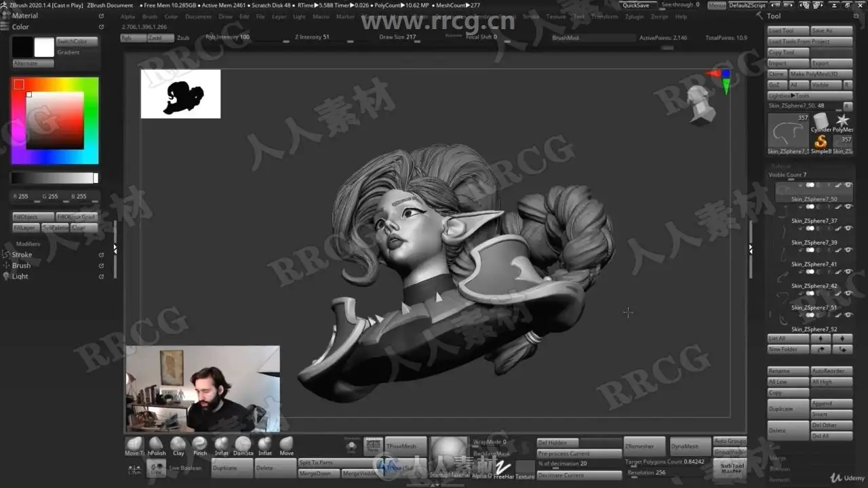Click the R button beside Skin_ZSphere7_50 name
868x488 pixels.
847,106
